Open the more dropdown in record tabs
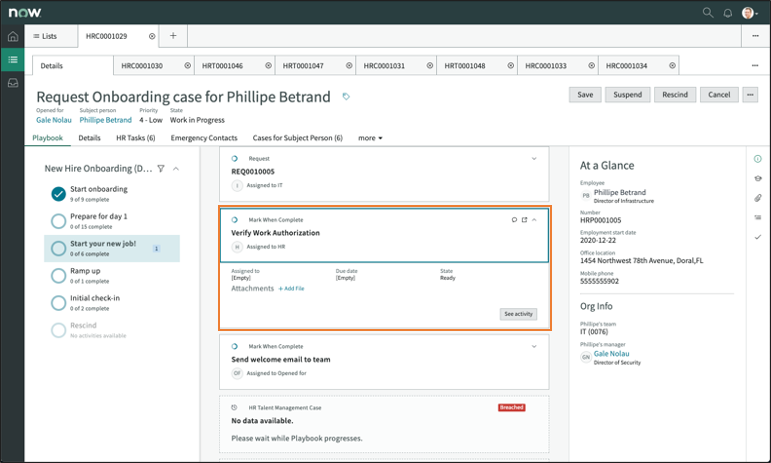The width and height of the screenshot is (771, 463). click(x=370, y=138)
